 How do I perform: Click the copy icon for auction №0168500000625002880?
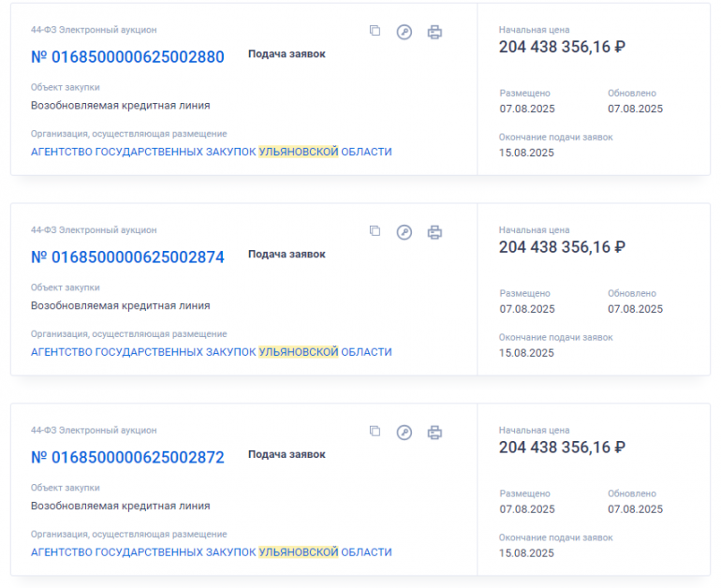point(375,31)
